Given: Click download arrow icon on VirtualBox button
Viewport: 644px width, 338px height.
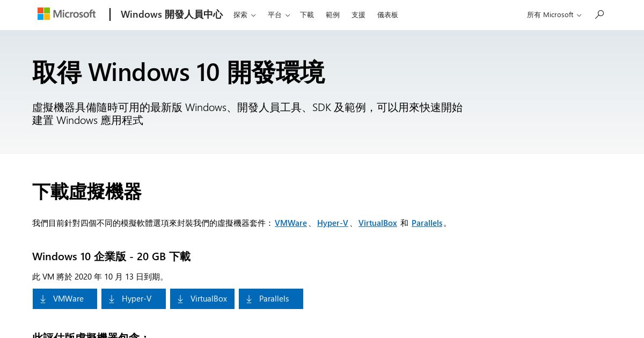Looking at the screenshot, I should click(180, 299).
